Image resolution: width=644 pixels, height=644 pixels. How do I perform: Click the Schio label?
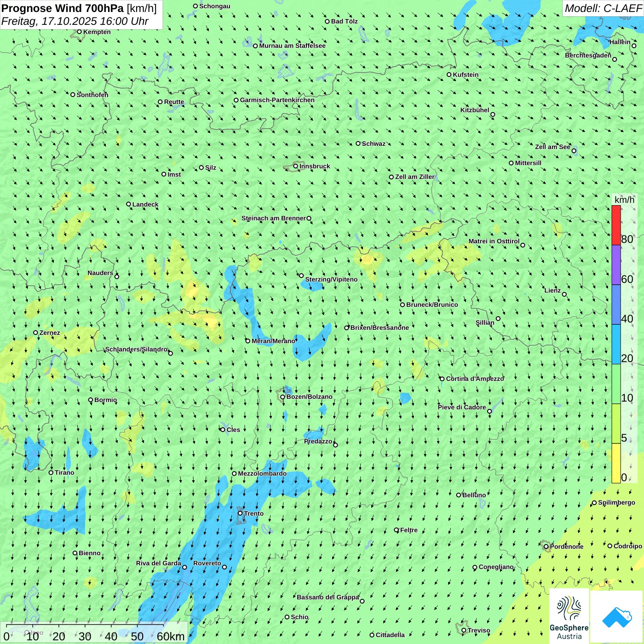(x=299, y=617)
